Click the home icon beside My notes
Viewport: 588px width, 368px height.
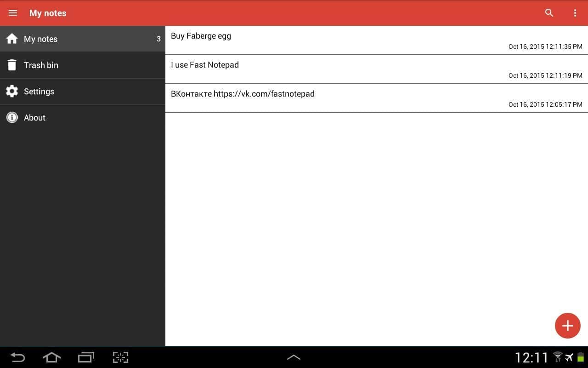pyautogui.click(x=12, y=39)
